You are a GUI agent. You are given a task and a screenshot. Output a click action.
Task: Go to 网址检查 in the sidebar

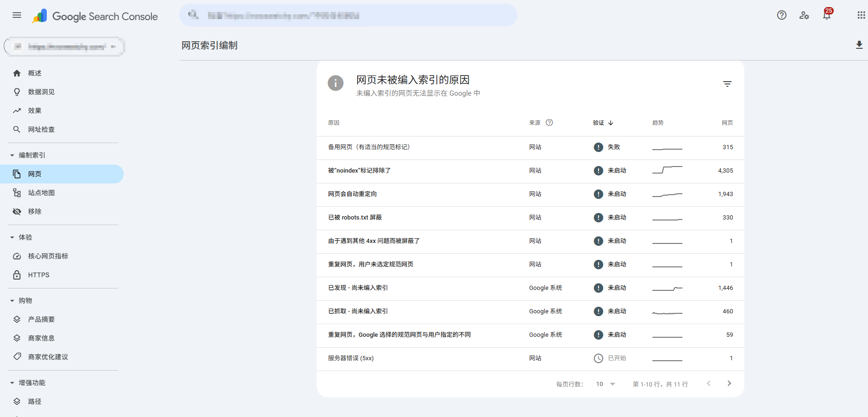pos(41,129)
